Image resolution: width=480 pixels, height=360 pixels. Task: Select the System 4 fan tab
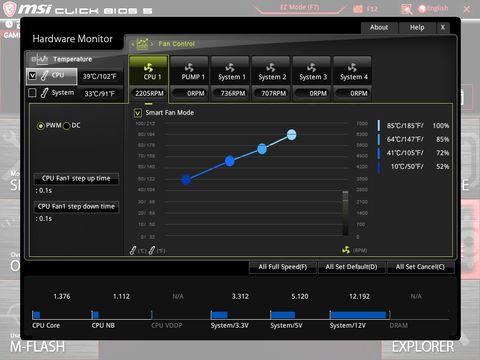[352, 70]
